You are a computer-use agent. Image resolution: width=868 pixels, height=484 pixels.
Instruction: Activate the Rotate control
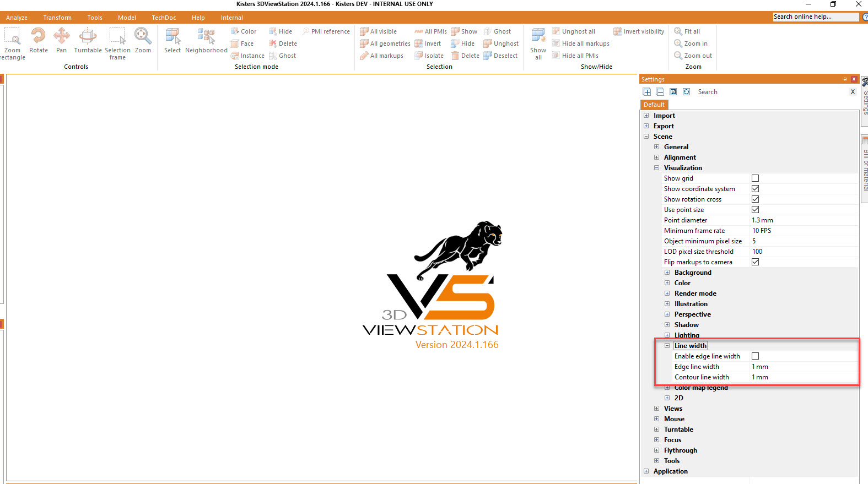click(38, 40)
